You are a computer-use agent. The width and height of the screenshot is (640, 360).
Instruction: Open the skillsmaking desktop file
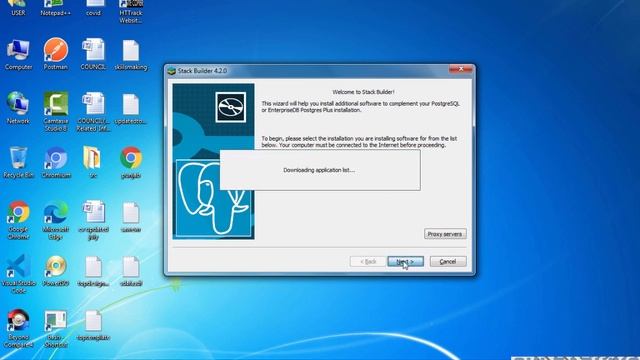131,55
